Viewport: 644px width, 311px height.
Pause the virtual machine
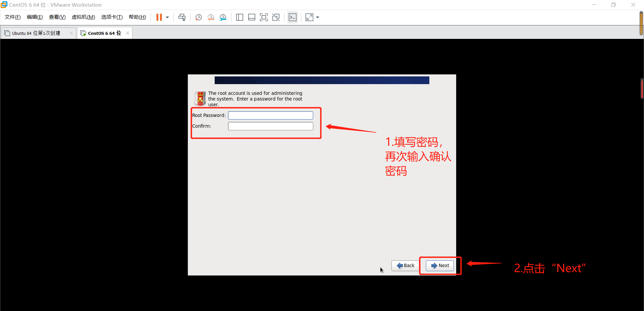point(159,17)
